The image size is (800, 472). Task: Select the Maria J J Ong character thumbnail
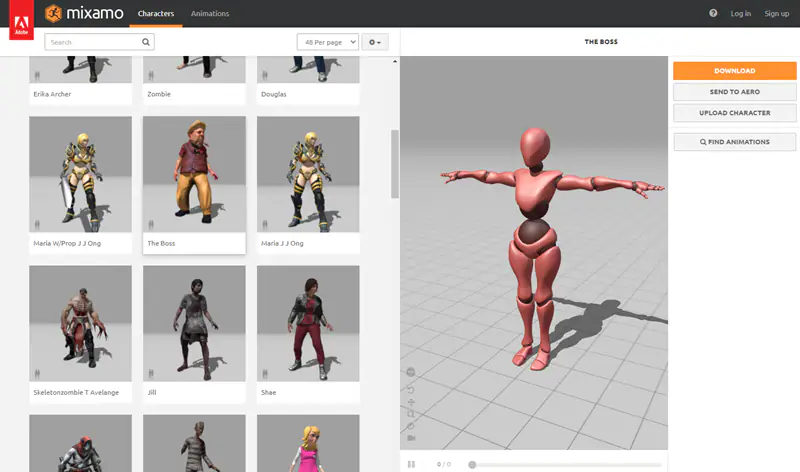coord(308,175)
